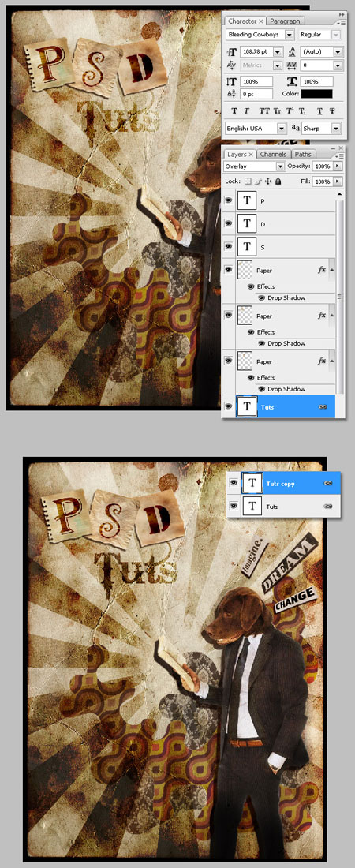
Task: Close the Layers tab with its x
Action: [251, 155]
